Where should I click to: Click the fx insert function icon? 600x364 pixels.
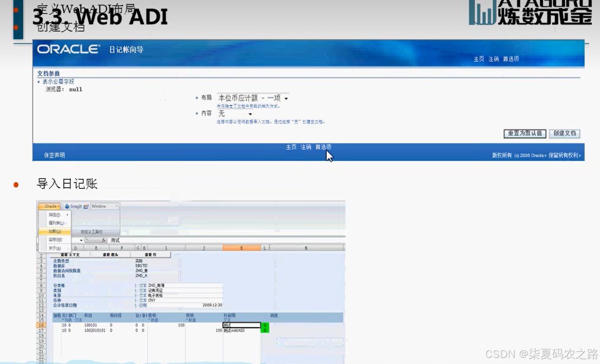(104, 240)
